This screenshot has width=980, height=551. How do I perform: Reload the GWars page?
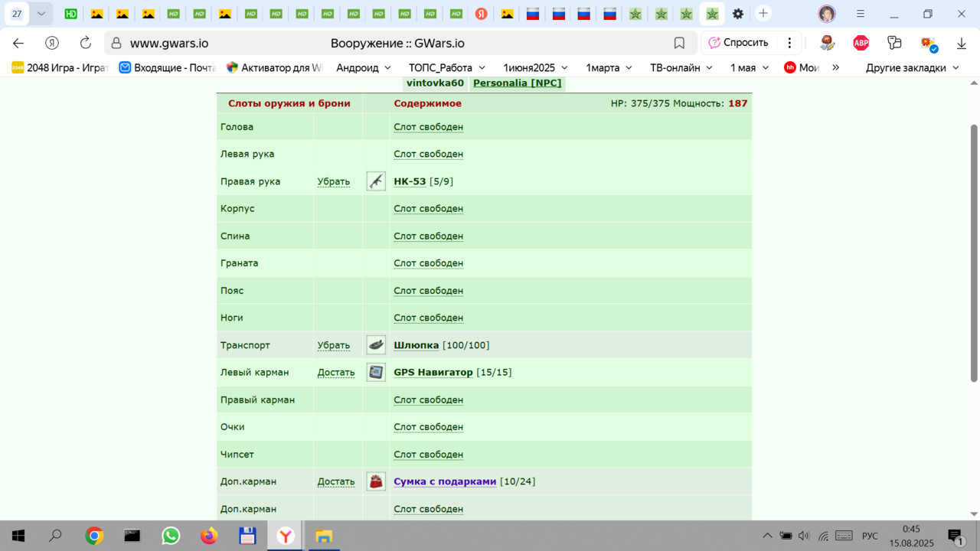(86, 43)
